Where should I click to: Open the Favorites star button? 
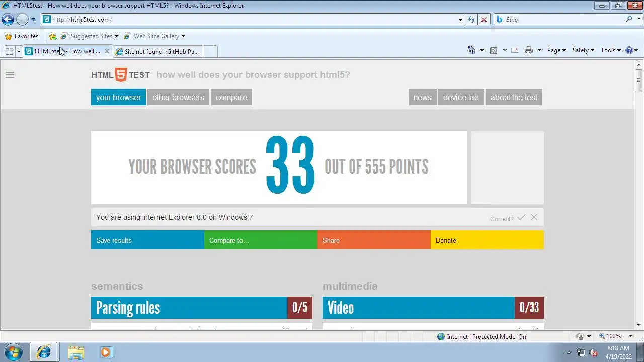coord(21,36)
